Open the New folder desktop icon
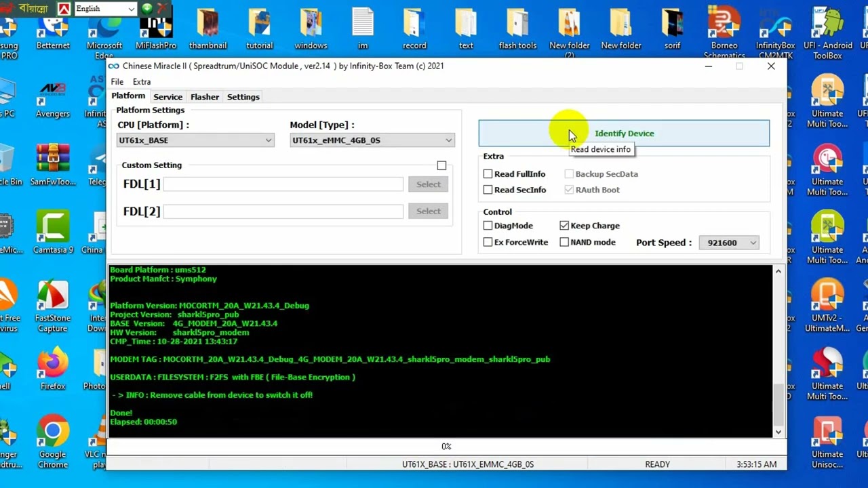 pos(621,28)
